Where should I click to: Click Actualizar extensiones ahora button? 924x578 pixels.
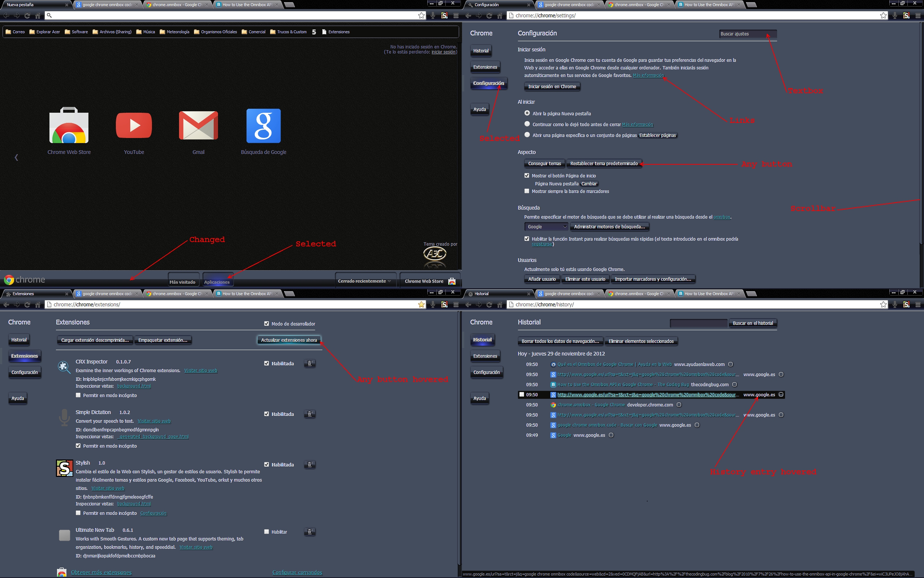click(289, 340)
